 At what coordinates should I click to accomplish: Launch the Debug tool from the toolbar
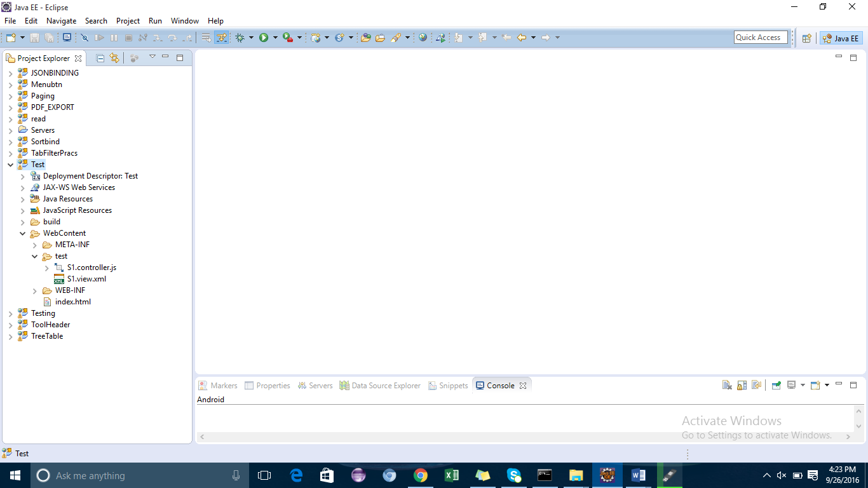click(241, 37)
